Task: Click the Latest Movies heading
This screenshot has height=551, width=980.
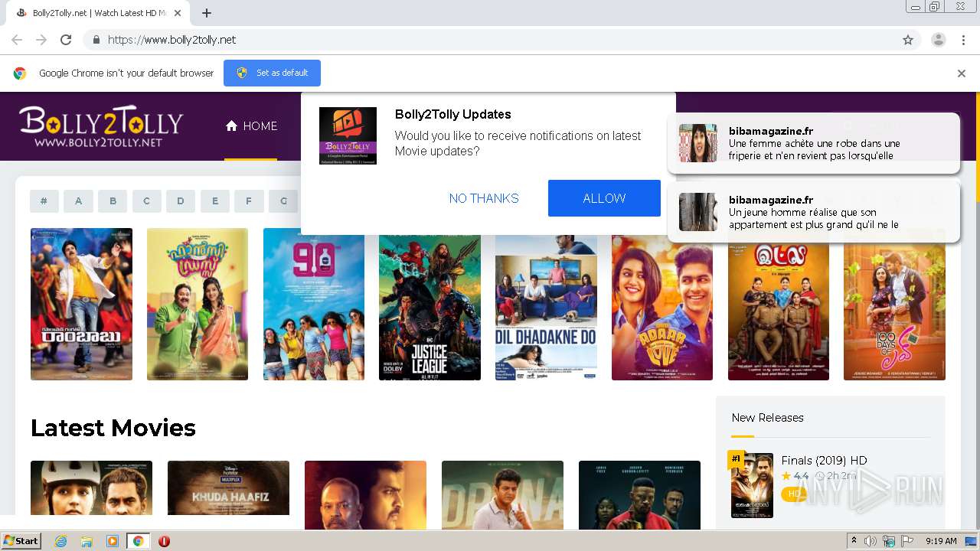Action: (113, 428)
